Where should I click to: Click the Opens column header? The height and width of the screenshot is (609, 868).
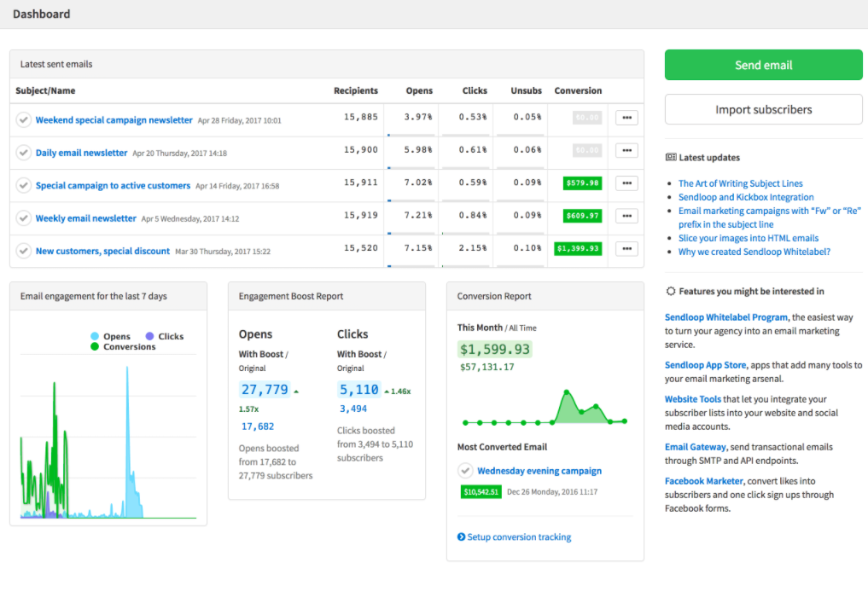[x=419, y=90]
